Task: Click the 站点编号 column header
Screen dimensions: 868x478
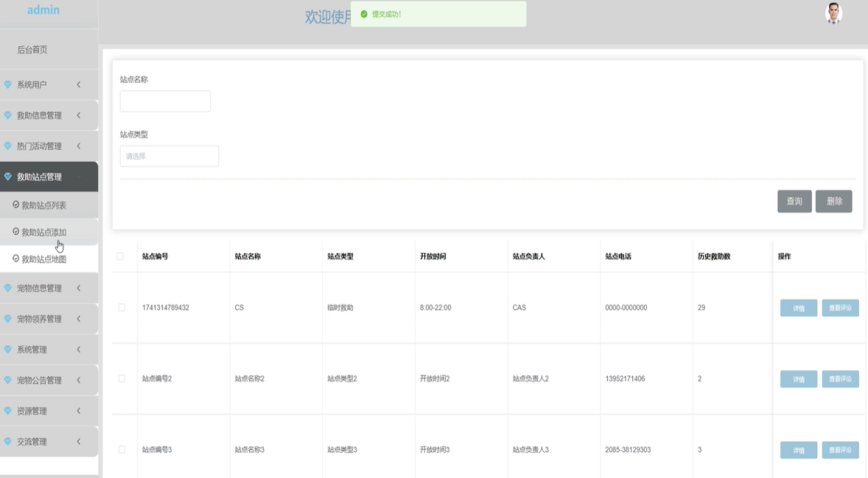Action: coord(155,256)
